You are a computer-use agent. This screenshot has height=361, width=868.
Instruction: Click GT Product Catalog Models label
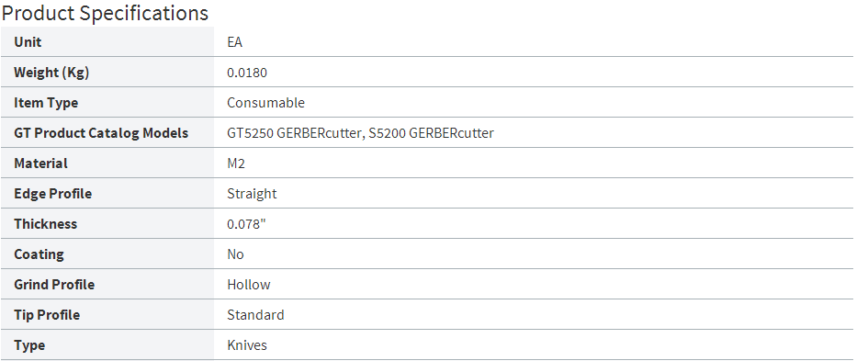[101, 133]
